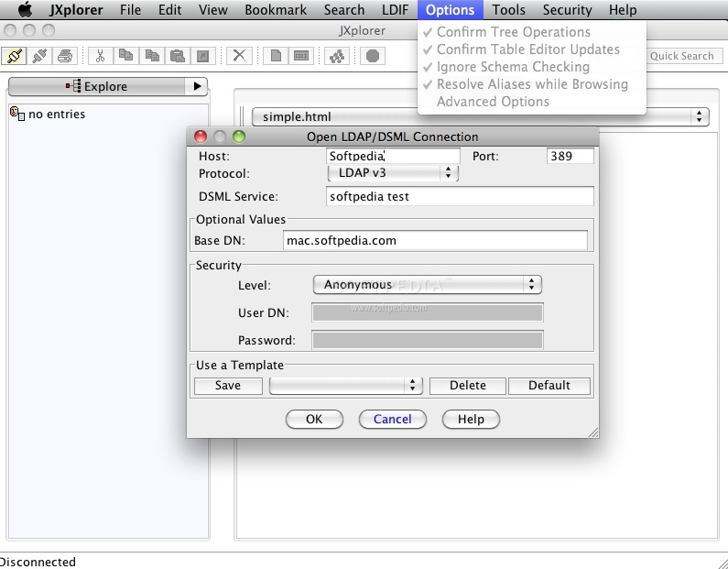
Task: Click the Password field
Action: [x=427, y=340]
